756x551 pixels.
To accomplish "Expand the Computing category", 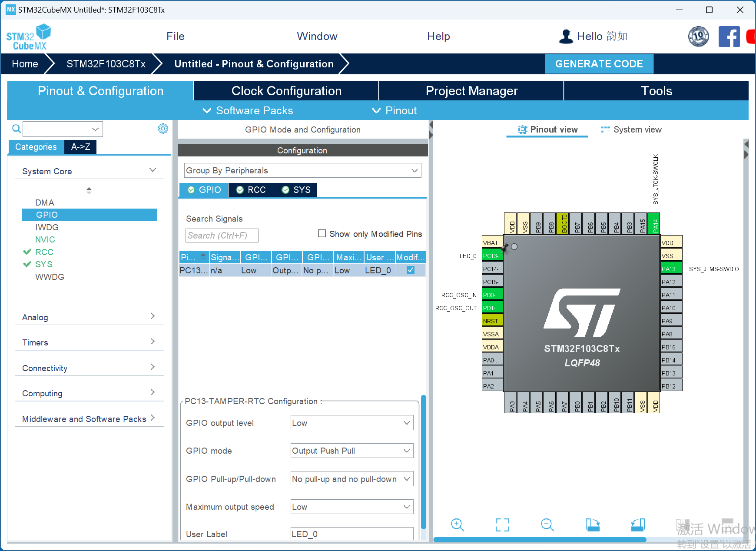I will coord(89,393).
